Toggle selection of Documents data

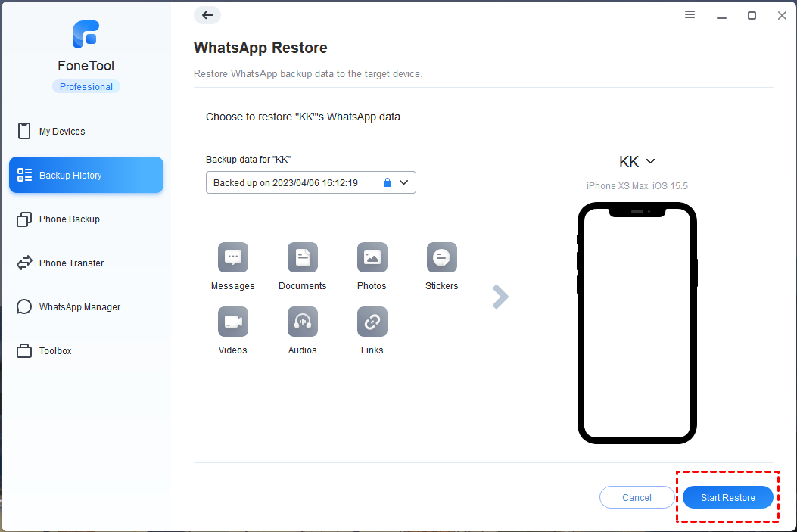click(x=302, y=257)
